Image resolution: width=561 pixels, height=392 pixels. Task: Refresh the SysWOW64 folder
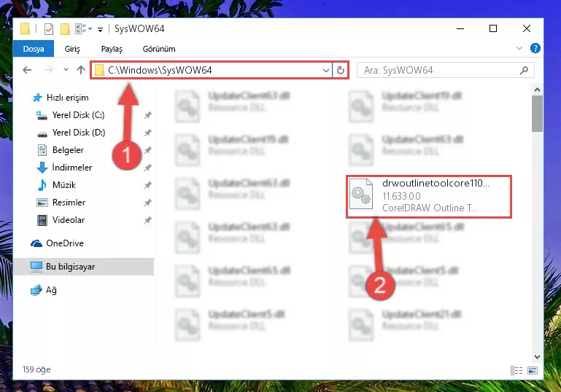click(x=341, y=71)
